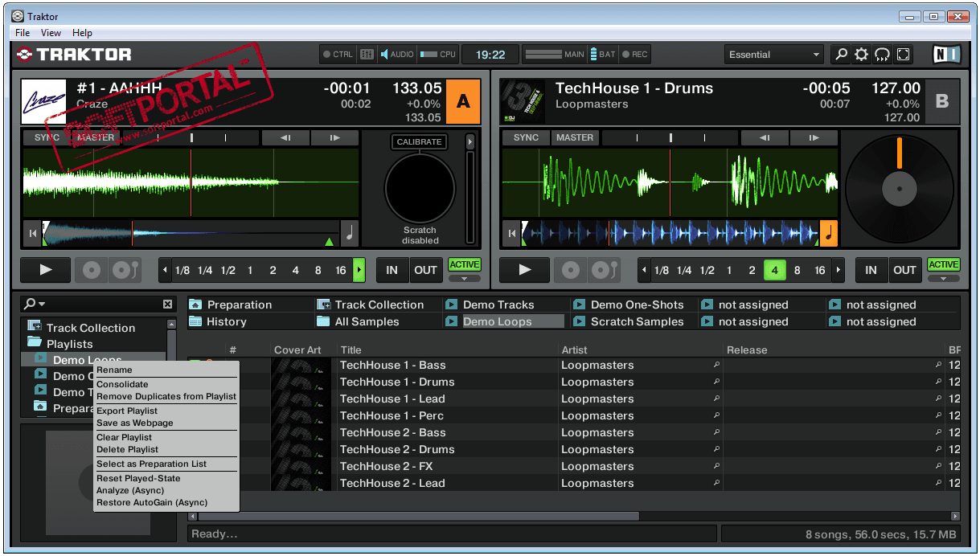
Task: Select Delete Playlist from context menu
Action: (166, 450)
